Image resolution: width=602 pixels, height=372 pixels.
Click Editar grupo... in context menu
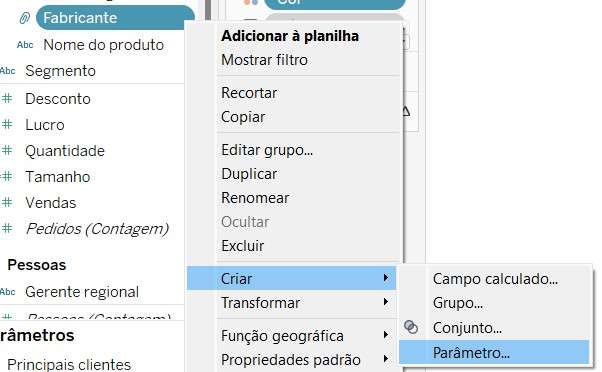(x=267, y=150)
